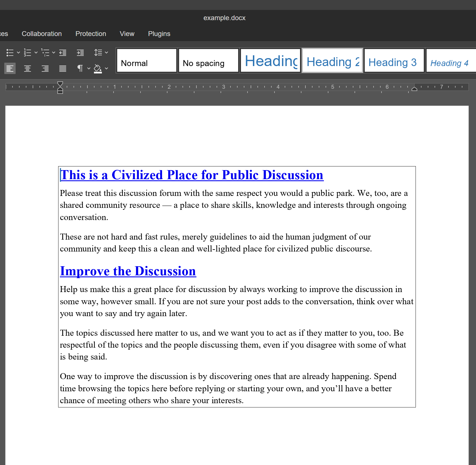
Task: Click the first line indent ruler marker
Action: click(60, 84)
